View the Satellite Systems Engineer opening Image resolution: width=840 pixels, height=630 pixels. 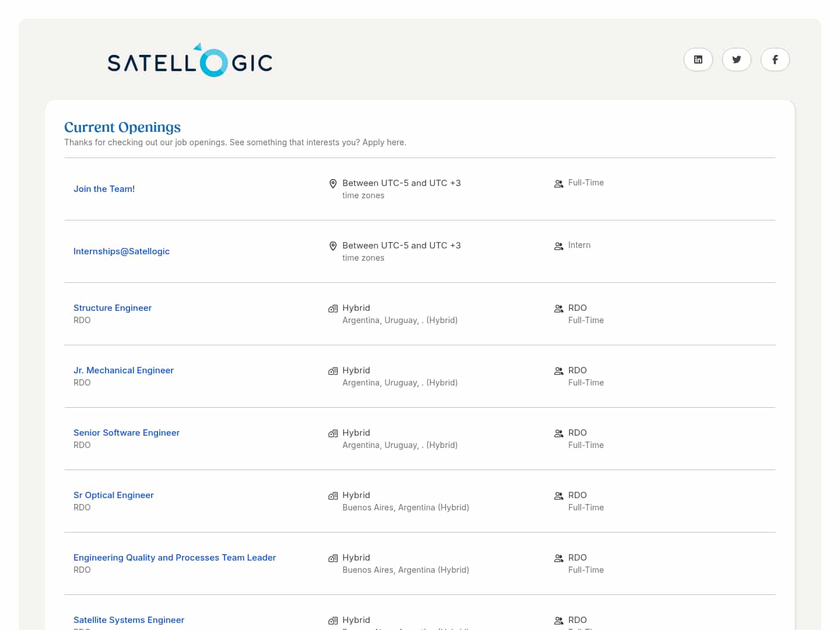coord(129,620)
